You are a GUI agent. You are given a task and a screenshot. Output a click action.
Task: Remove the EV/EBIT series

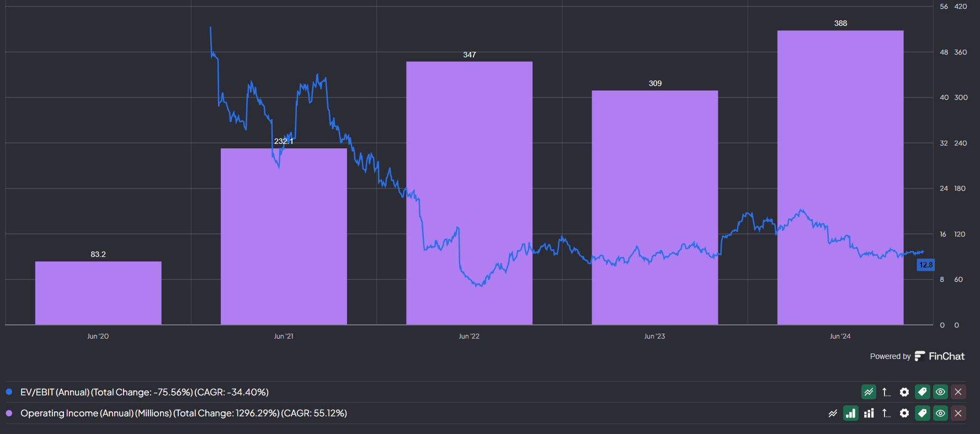click(958, 392)
